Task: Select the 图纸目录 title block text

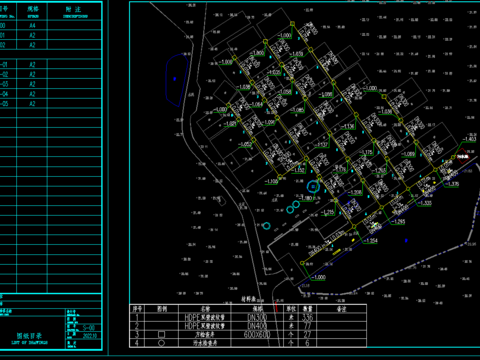Action: pyautogui.click(x=29, y=336)
